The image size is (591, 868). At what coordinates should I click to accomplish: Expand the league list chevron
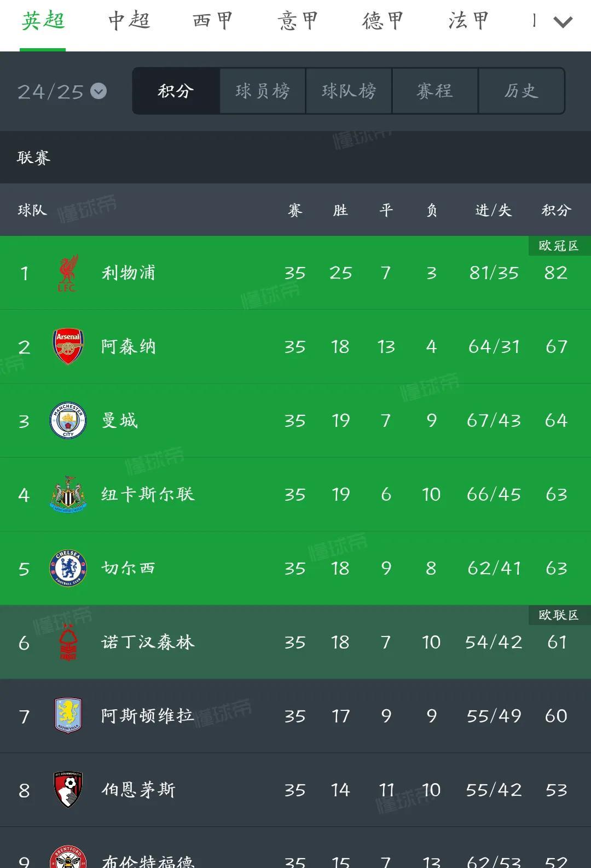(563, 22)
